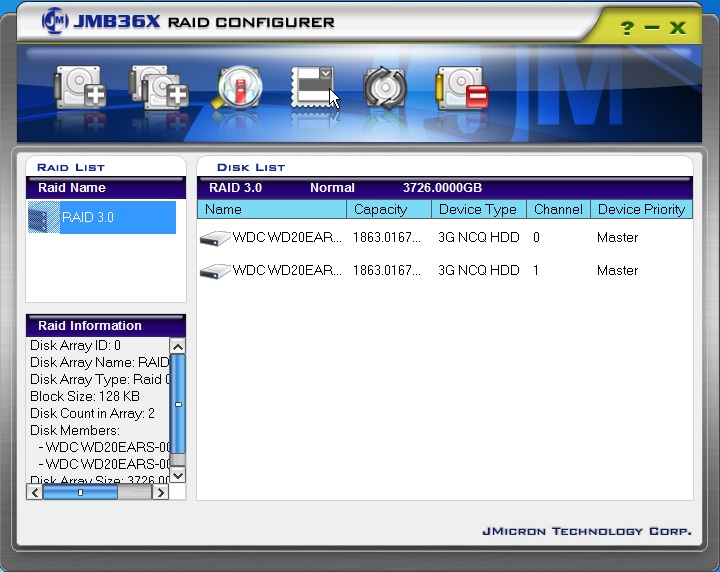Screen dimensions: 720x572
Task: Click Master priority in second disk row
Action: 618,270
